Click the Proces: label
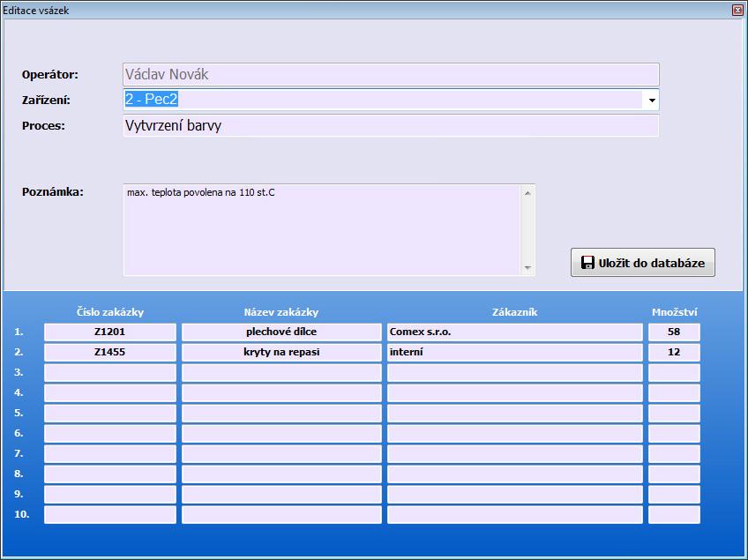Image resolution: width=748 pixels, height=560 pixels. pos(43,126)
